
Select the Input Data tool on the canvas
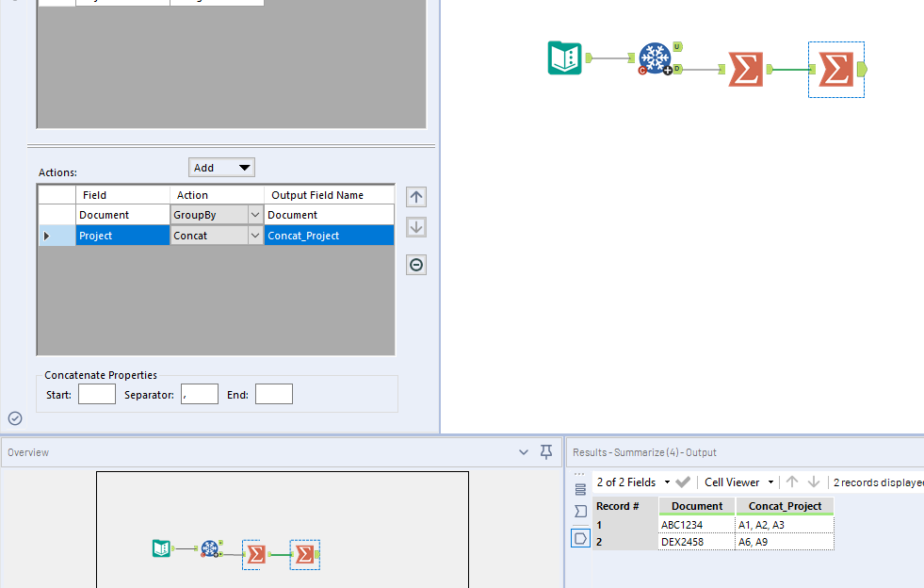pos(564,57)
